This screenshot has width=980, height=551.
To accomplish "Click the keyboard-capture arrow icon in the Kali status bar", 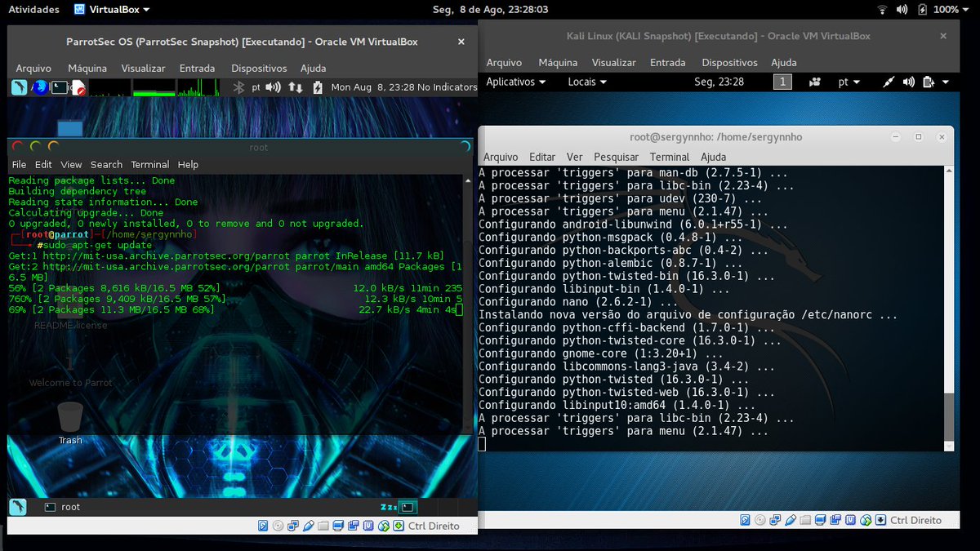I will pyautogui.click(x=880, y=520).
